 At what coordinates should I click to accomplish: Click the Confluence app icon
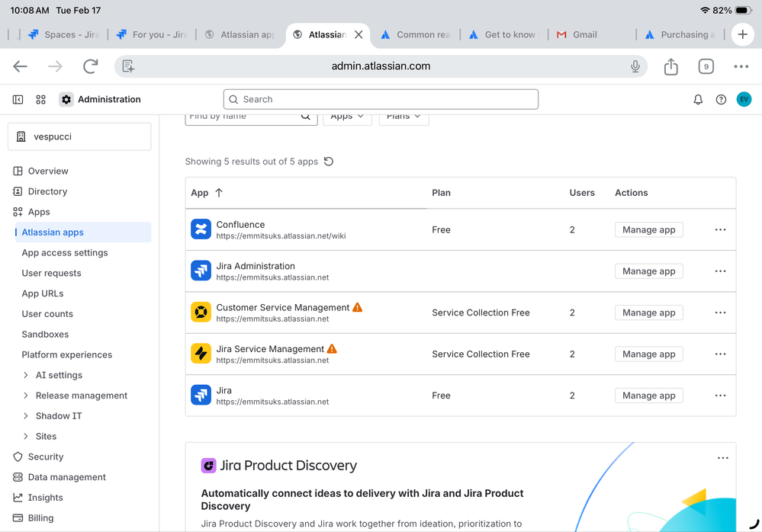tap(201, 229)
